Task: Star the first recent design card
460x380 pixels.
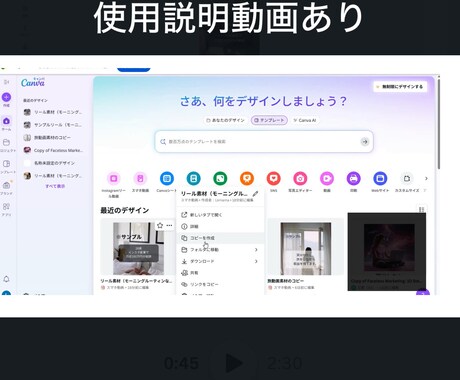Action: (x=160, y=226)
